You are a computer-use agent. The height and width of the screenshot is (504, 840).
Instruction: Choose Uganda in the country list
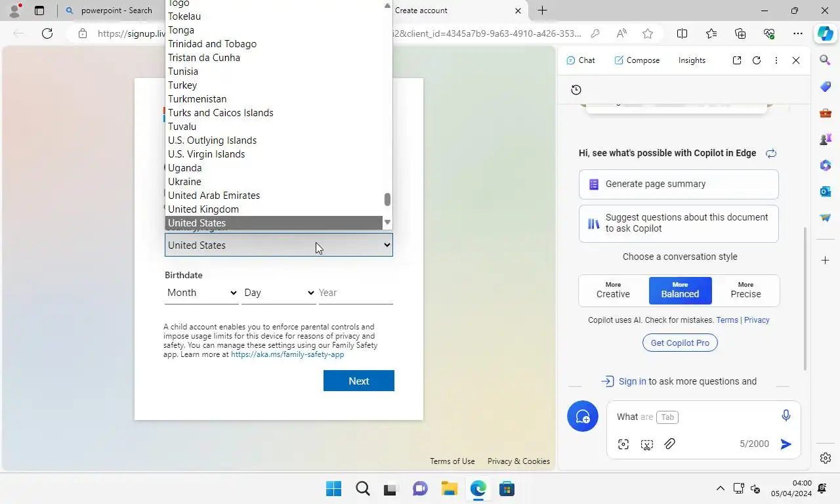tap(273, 168)
